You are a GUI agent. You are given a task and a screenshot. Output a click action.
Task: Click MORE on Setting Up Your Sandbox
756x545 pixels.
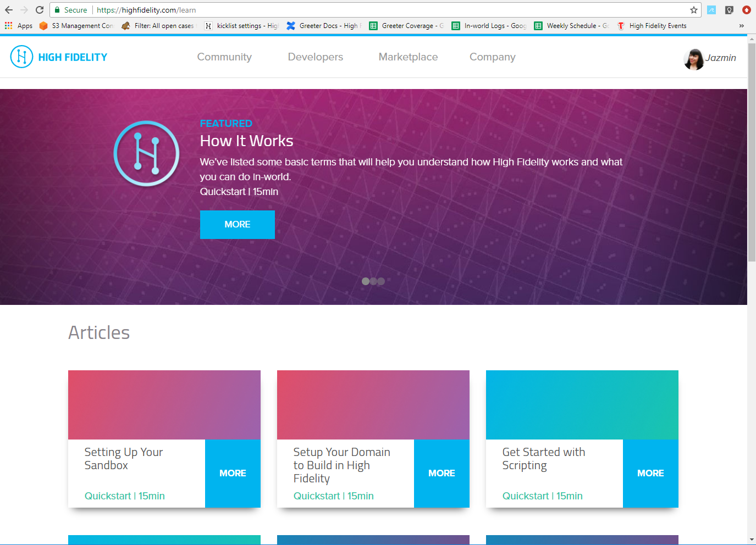tap(233, 473)
